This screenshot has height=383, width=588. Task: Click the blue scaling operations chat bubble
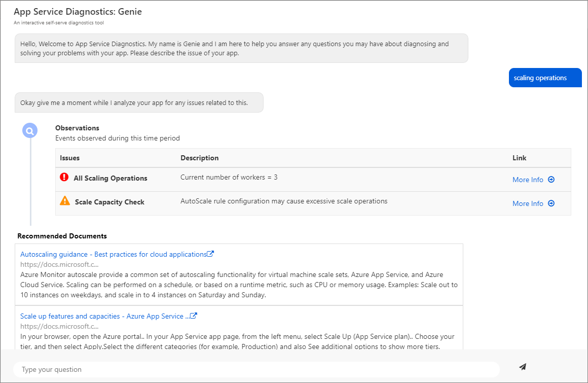[544, 78]
